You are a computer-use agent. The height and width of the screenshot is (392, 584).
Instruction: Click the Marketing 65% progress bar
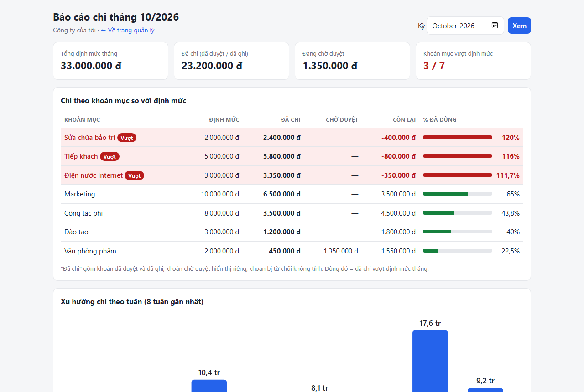tap(458, 194)
